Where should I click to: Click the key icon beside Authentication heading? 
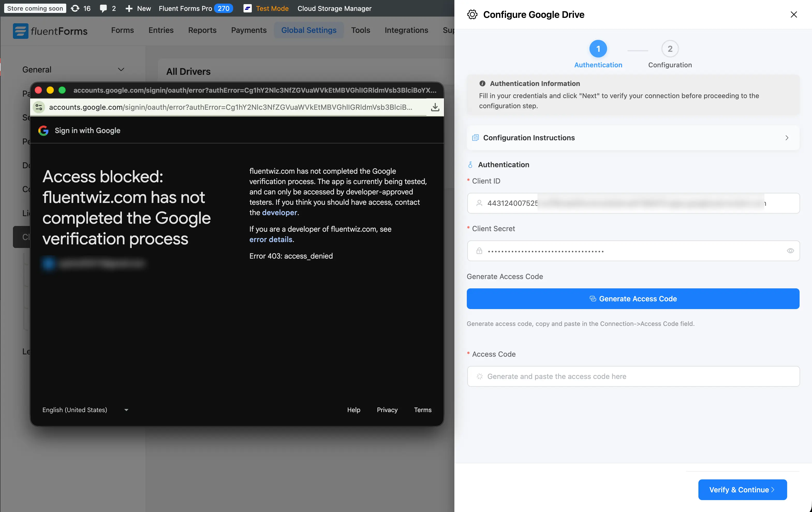click(470, 165)
